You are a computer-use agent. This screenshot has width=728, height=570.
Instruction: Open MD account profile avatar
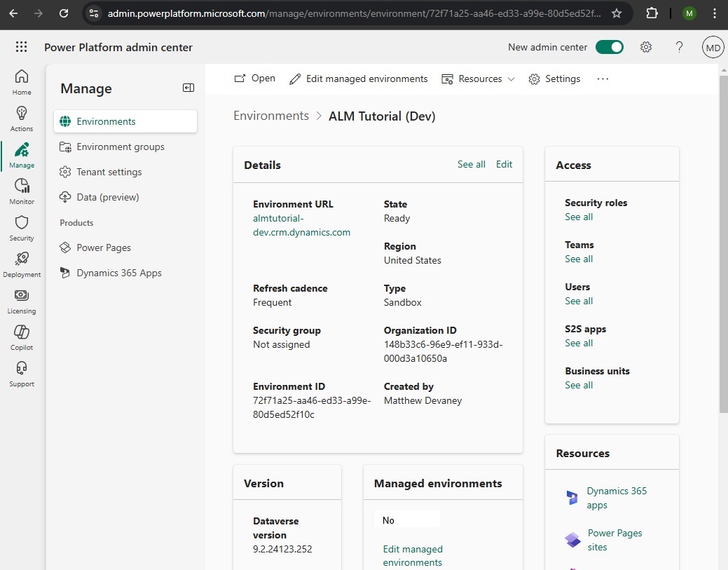click(713, 47)
